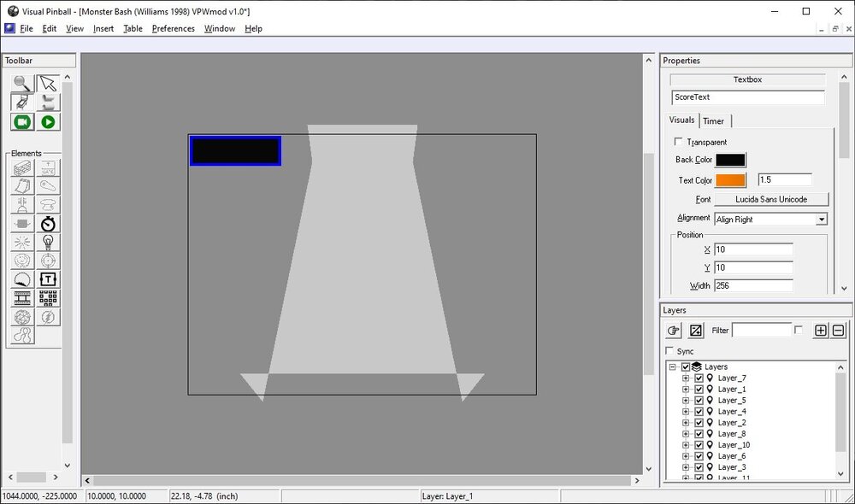Insert an EM Reel element
855x504 pixels.
[22, 298]
